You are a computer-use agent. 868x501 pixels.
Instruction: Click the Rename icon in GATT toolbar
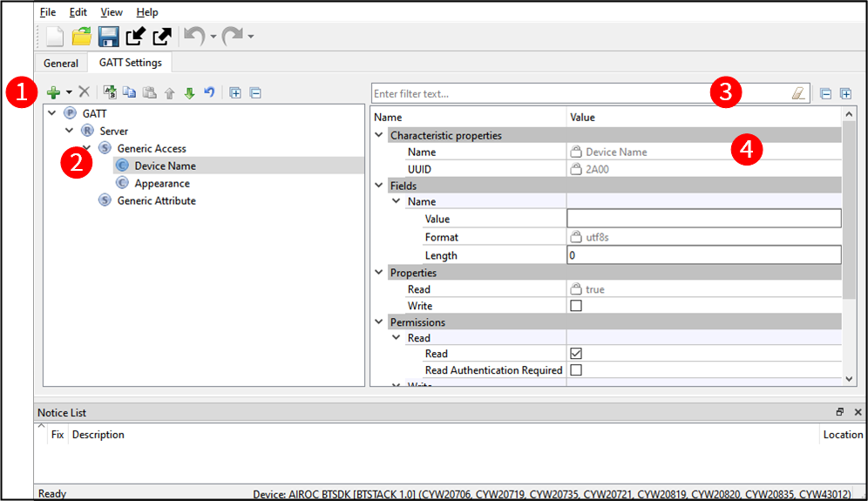(x=110, y=91)
